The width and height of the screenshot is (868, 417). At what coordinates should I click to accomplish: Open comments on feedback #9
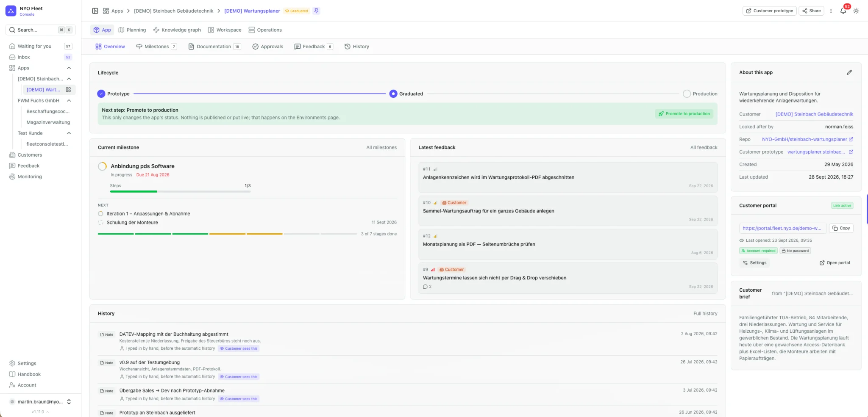427,287
